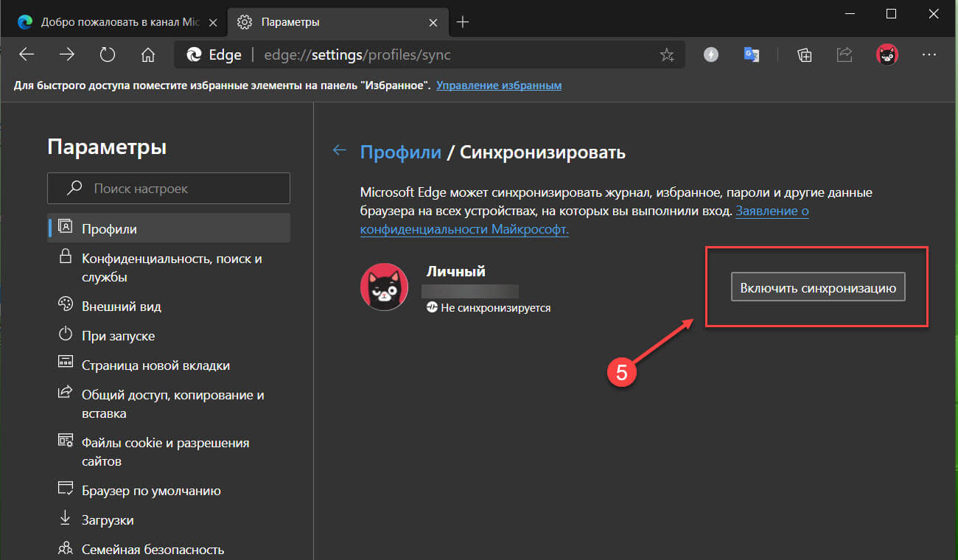Select the Параметры tab
The width and height of the screenshot is (958, 560).
pyautogui.click(x=337, y=22)
